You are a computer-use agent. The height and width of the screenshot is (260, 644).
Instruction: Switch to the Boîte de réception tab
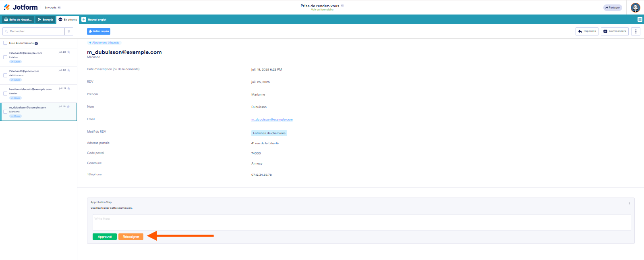click(18, 19)
